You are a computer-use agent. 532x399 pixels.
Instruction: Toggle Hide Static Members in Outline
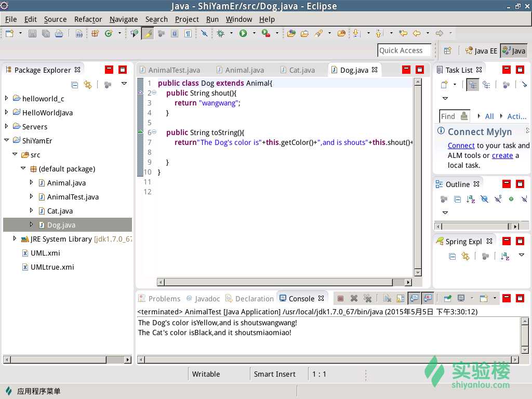[498, 199]
